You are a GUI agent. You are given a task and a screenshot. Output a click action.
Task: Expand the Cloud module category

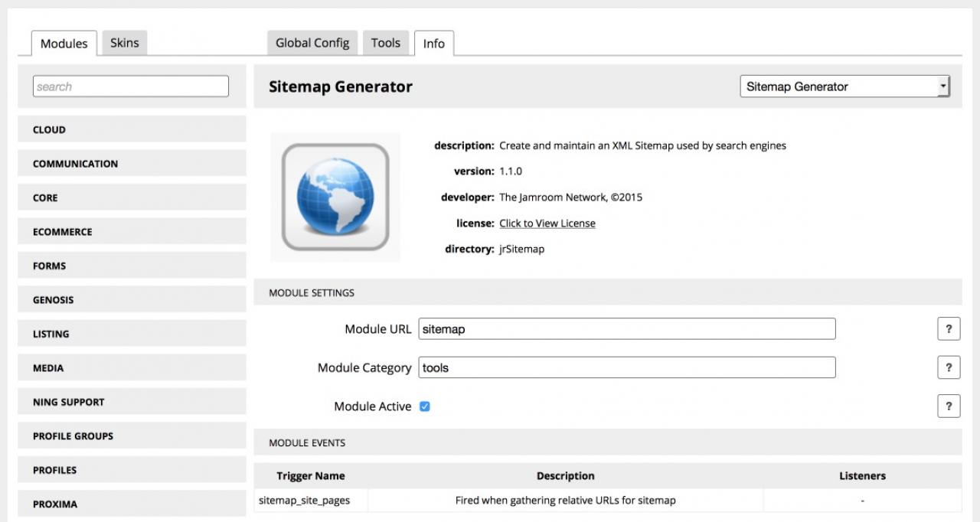pos(132,129)
